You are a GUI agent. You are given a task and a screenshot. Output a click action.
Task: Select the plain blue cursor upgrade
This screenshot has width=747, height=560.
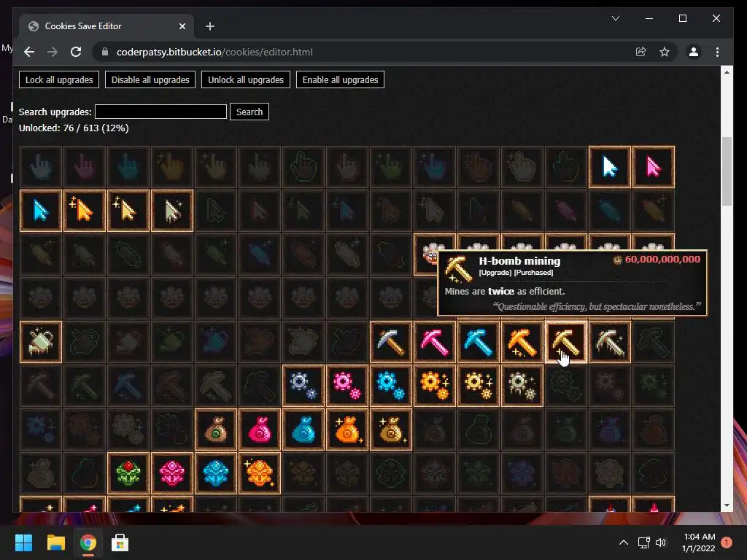point(41,211)
